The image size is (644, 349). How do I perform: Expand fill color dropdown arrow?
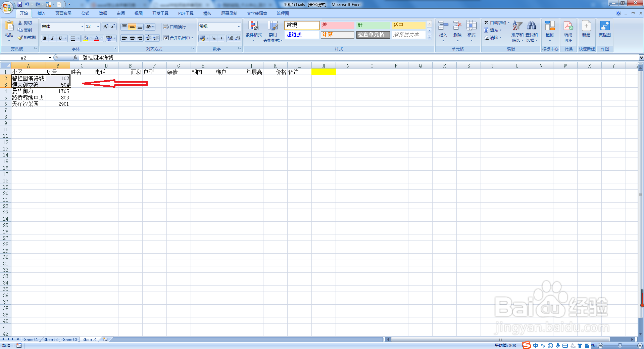point(91,38)
